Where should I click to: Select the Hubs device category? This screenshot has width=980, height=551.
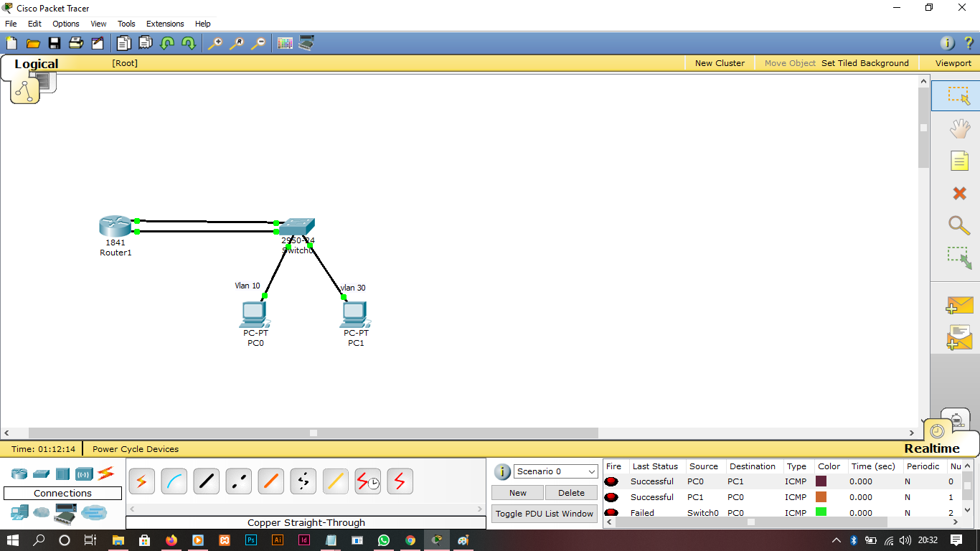pyautogui.click(x=62, y=474)
